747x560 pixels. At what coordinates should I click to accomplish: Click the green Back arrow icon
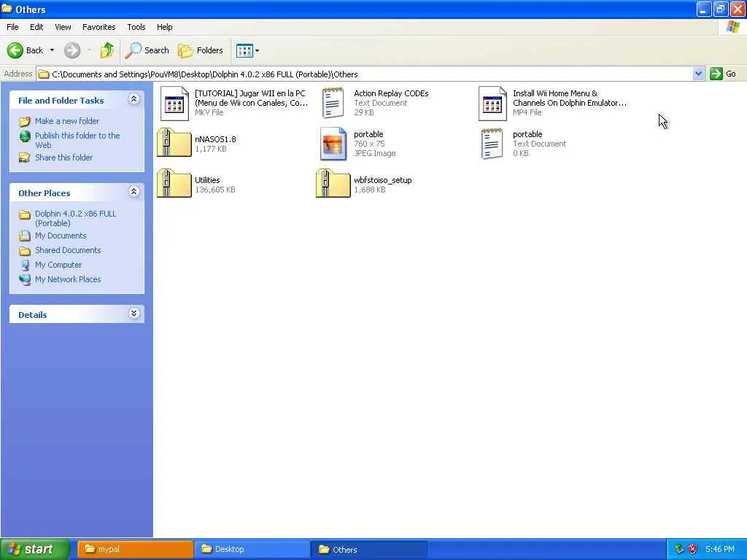[x=15, y=50]
